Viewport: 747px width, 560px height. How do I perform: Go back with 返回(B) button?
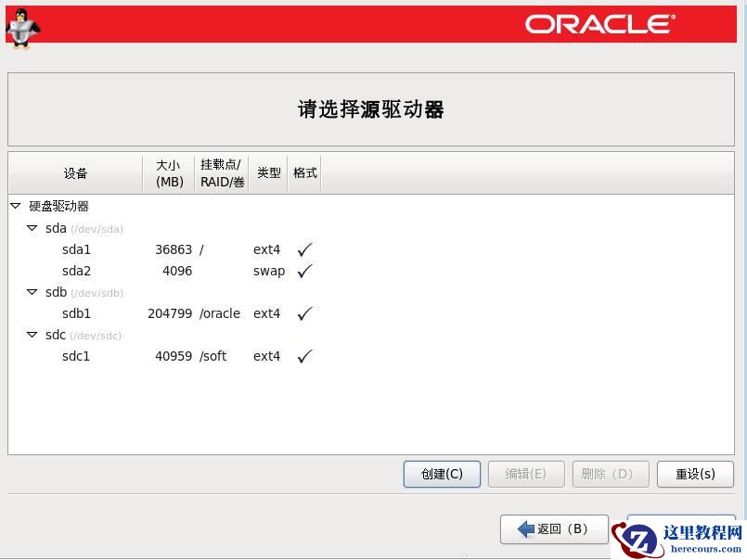[554, 529]
